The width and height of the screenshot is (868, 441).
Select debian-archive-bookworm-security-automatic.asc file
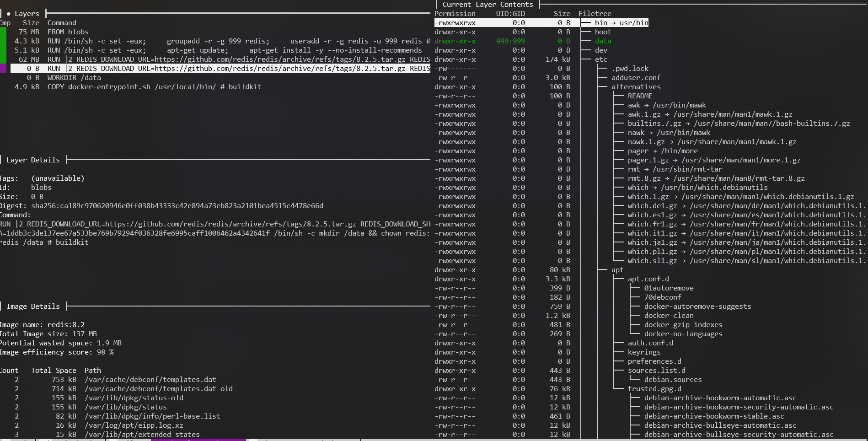tap(739, 407)
